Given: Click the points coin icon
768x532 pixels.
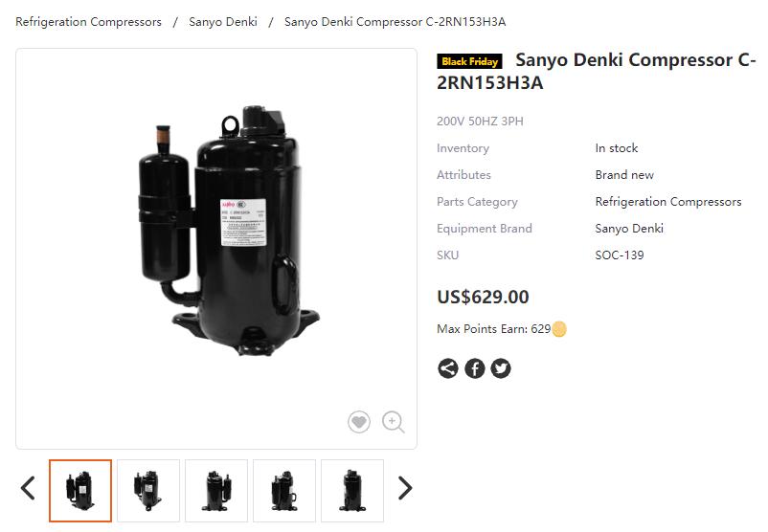Looking at the screenshot, I should pos(559,329).
